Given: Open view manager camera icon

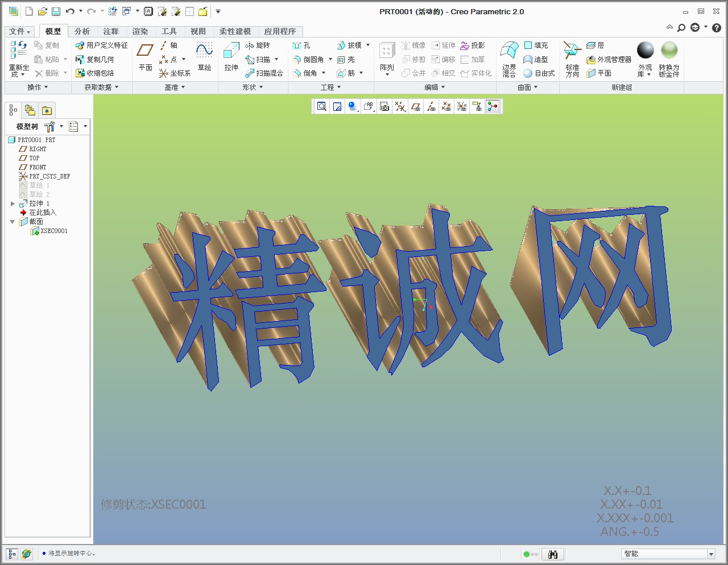Looking at the screenshot, I should click(384, 106).
